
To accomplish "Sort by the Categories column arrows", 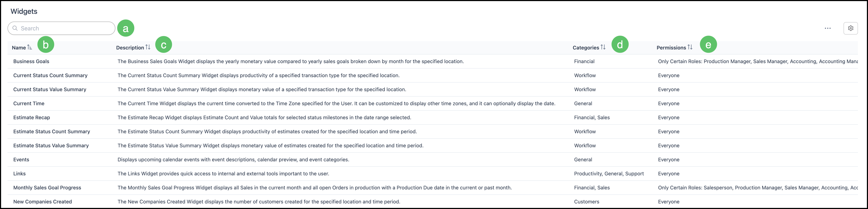I will (x=603, y=47).
